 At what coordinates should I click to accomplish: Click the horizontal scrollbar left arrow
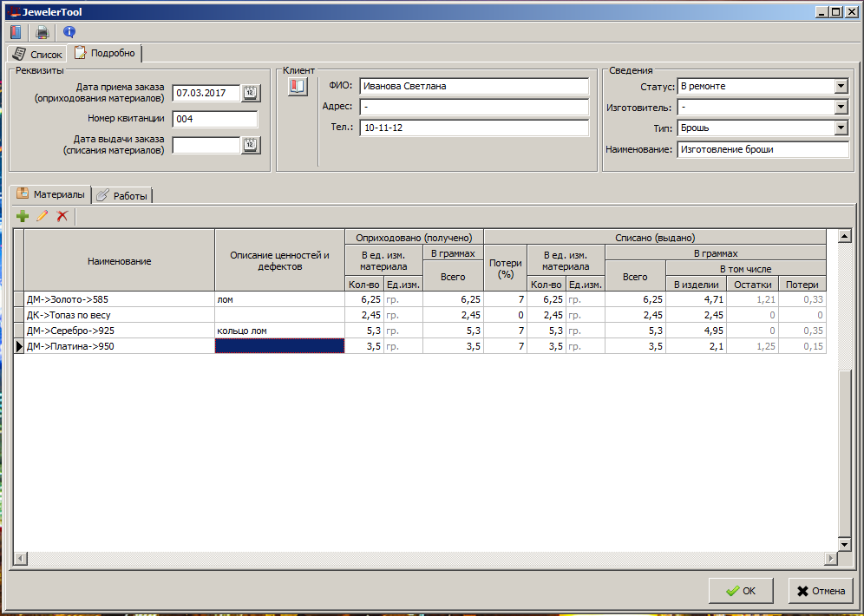point(20,558)
